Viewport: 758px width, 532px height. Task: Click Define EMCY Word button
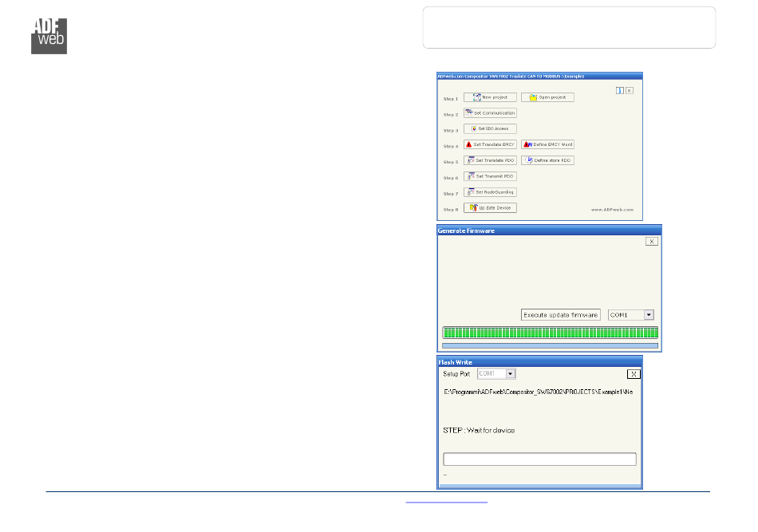pyautogui.click(x=547, y=144)
